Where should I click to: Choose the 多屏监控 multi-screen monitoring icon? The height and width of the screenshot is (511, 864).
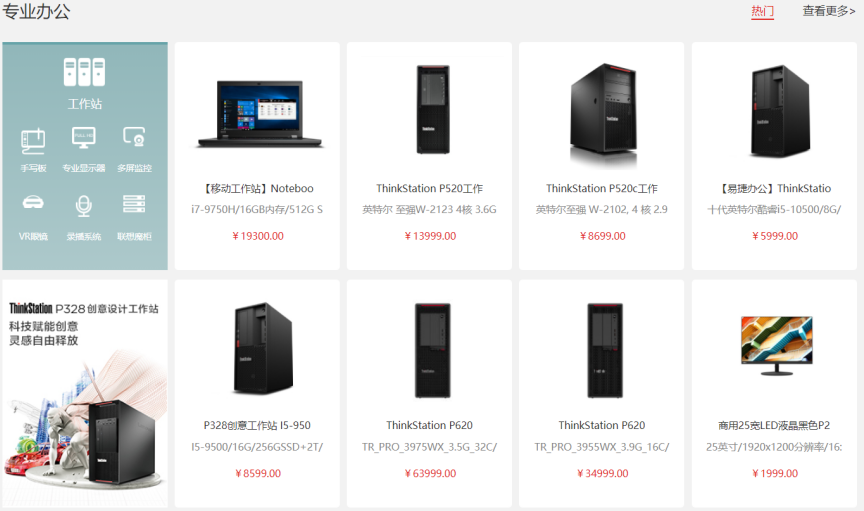(134, 137)
